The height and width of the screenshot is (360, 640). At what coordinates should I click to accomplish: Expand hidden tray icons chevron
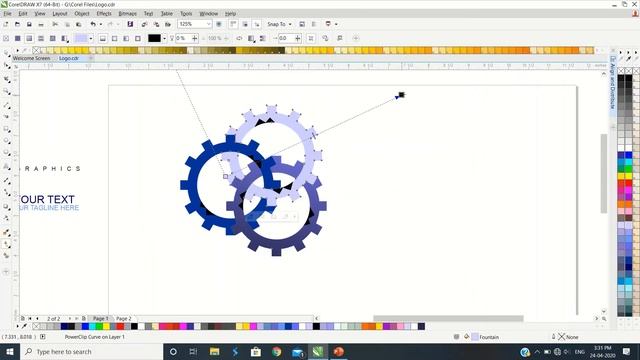pyautogui.click(x=537, y=352)
